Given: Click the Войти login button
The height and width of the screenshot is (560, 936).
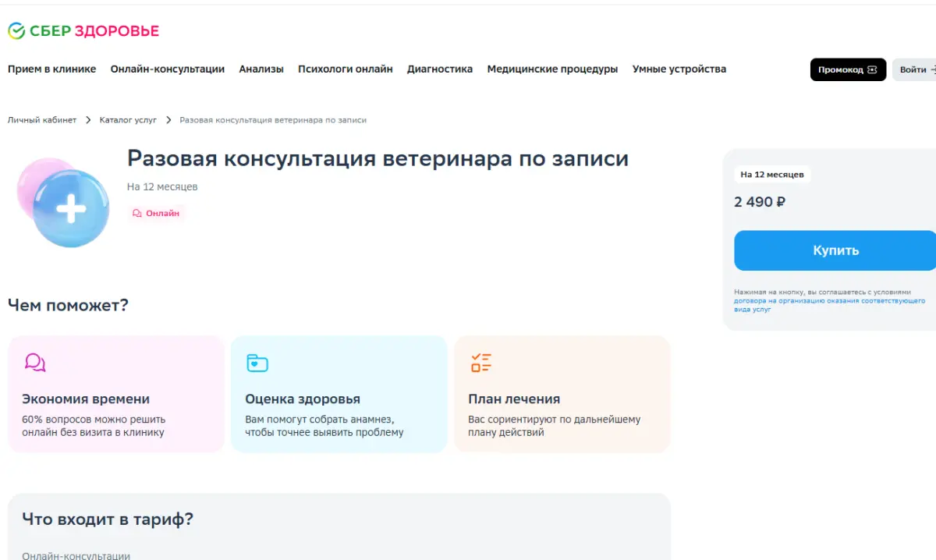Looking at the screenshot, I should pyautogui.click(x=914, y=69).
